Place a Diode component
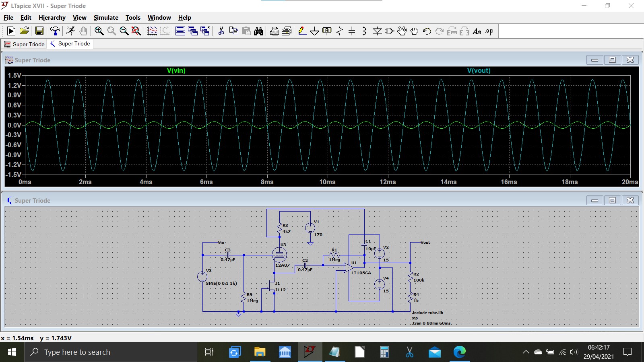Image resolution: width=644 pixels, height=362 pixels. click(377, 31)
